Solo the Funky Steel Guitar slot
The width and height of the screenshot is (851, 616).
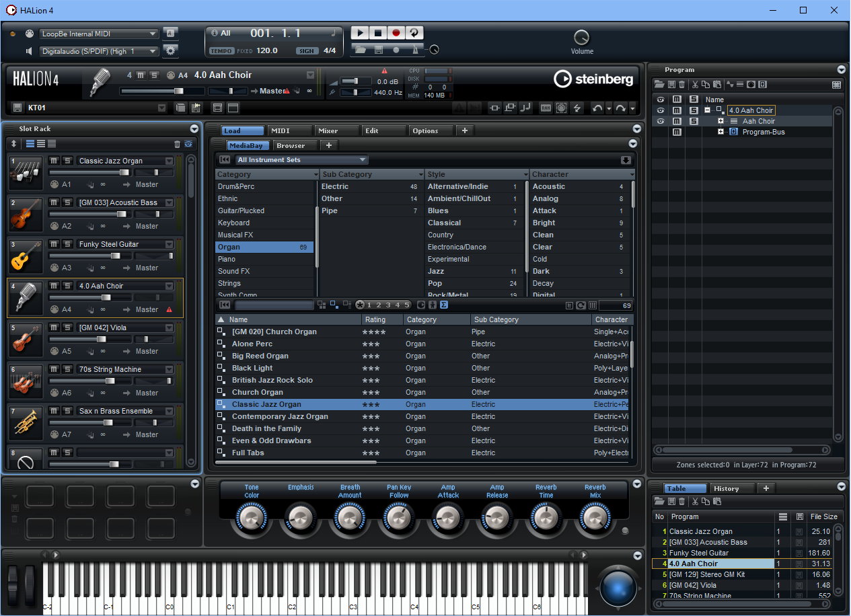click(67, 244)
